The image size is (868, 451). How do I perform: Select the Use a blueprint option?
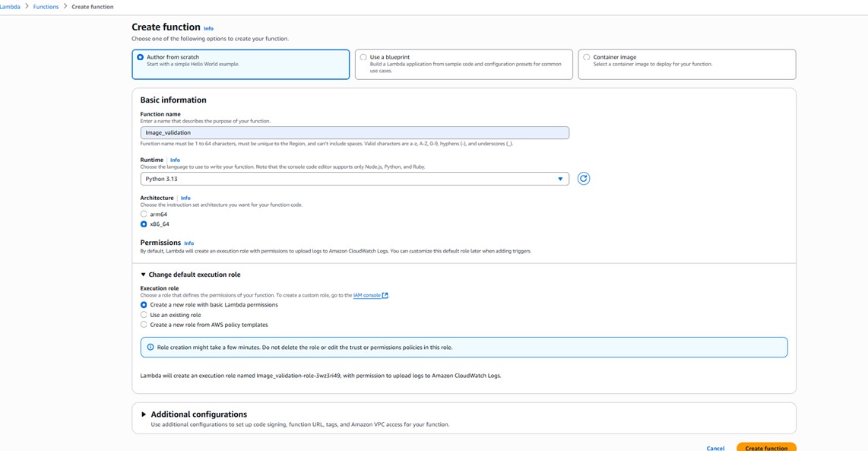[363, 57]
